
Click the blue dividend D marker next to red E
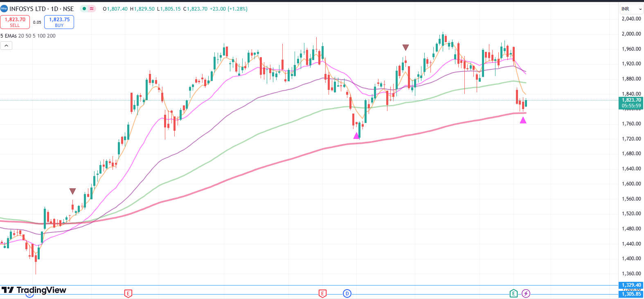click(347, 293)
